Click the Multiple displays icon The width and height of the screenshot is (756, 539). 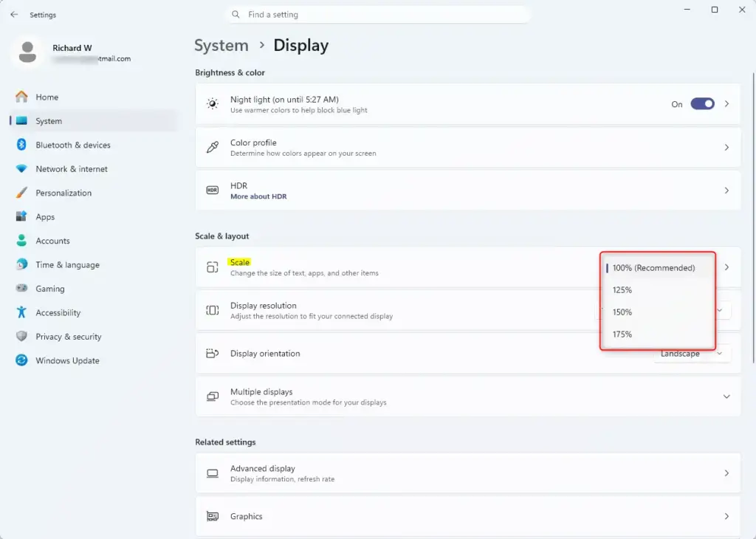click(212, 396)
